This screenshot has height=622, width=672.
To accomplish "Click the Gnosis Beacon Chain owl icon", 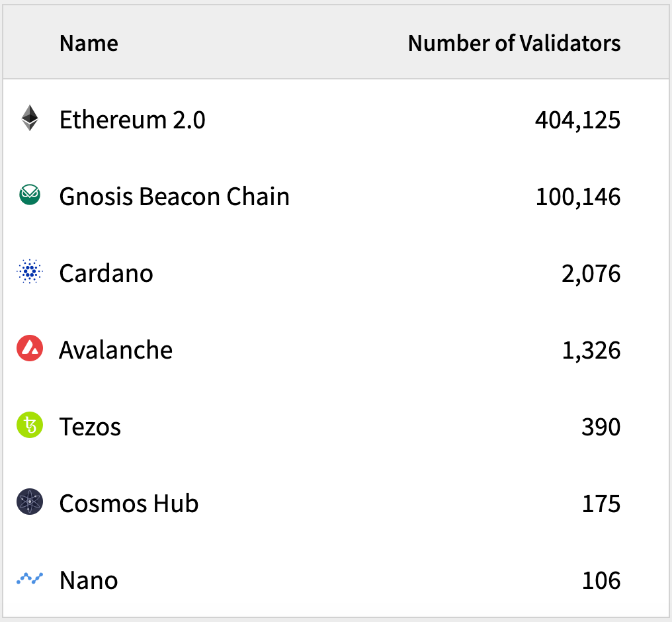I will pos(30,196).
